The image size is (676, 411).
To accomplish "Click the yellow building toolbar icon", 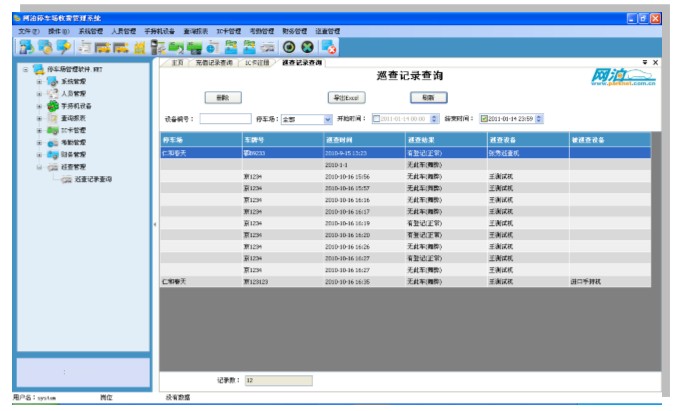I will pos(139,47).
